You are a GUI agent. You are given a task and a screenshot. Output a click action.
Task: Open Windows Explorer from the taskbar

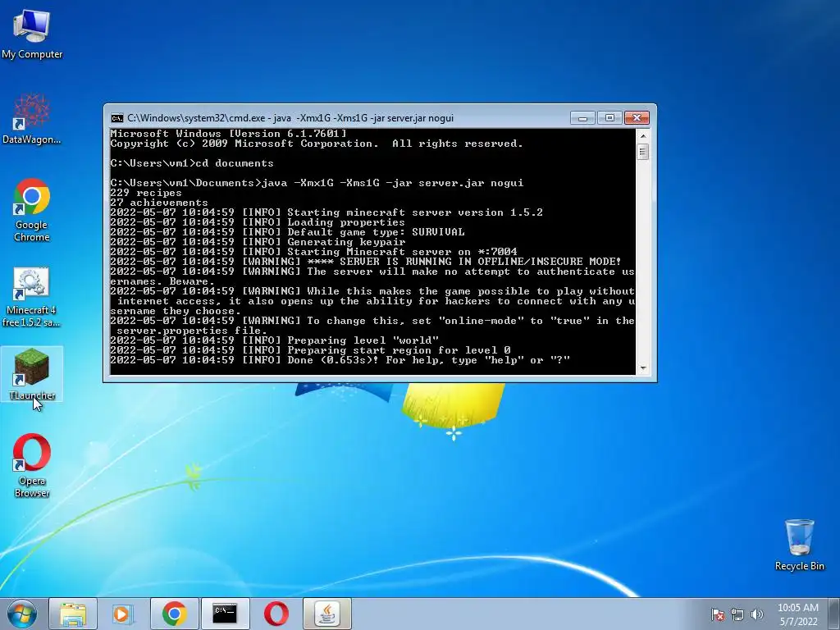coord(73,614)
